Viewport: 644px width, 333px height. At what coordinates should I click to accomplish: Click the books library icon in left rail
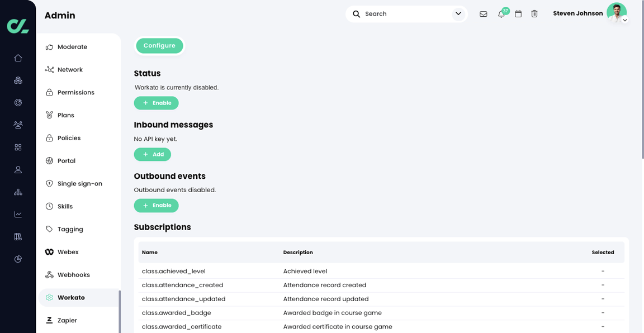(18, 236)
